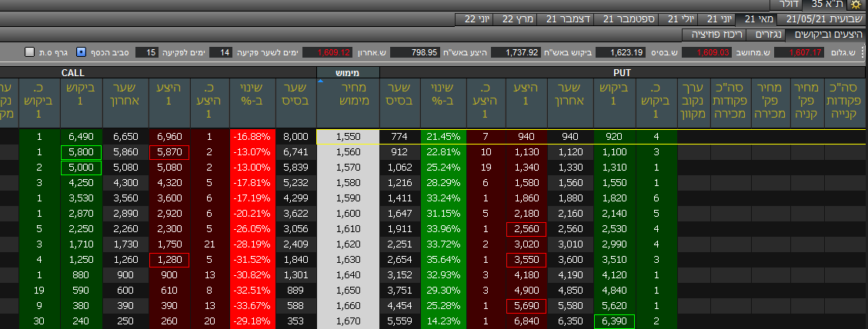Click the CALL -31.52% change cell
Image resolution: width=868 pixels, height=329 pixels.
point(252,260)
